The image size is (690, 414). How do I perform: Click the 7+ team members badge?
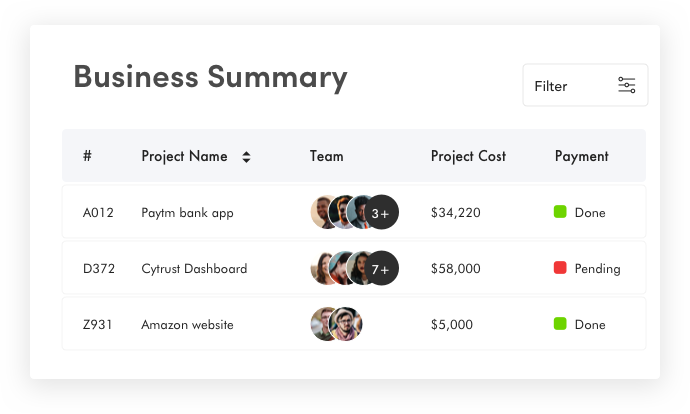381,269
